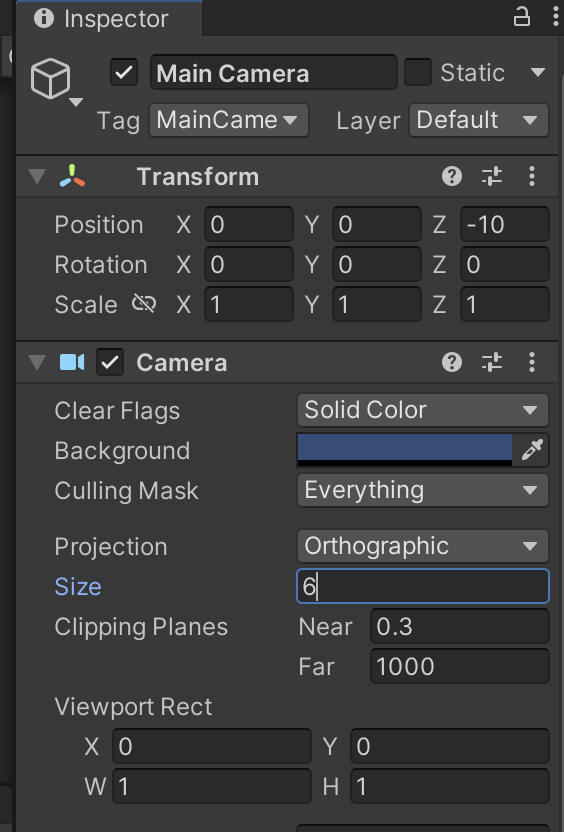
Task: Click the Position label
Action: 99,225
